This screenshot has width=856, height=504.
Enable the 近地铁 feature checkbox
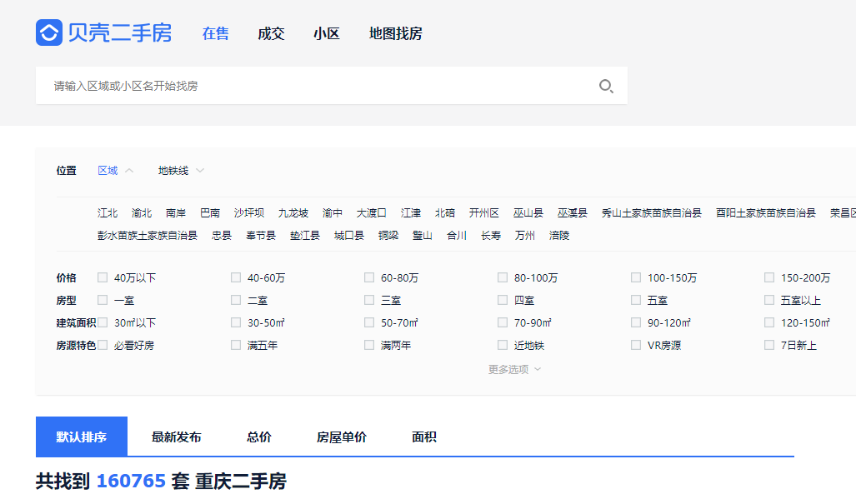[x=503, y=345]
